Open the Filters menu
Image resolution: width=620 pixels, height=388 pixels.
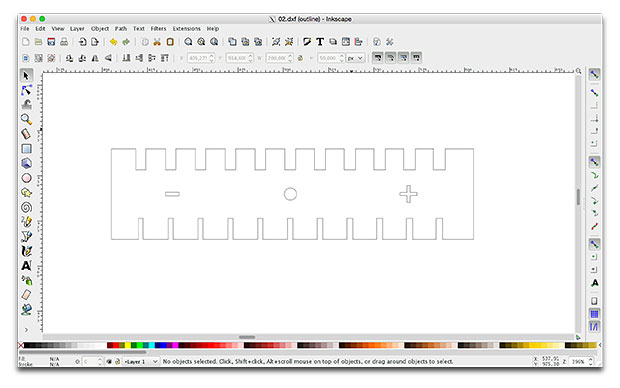click(158, 28)
